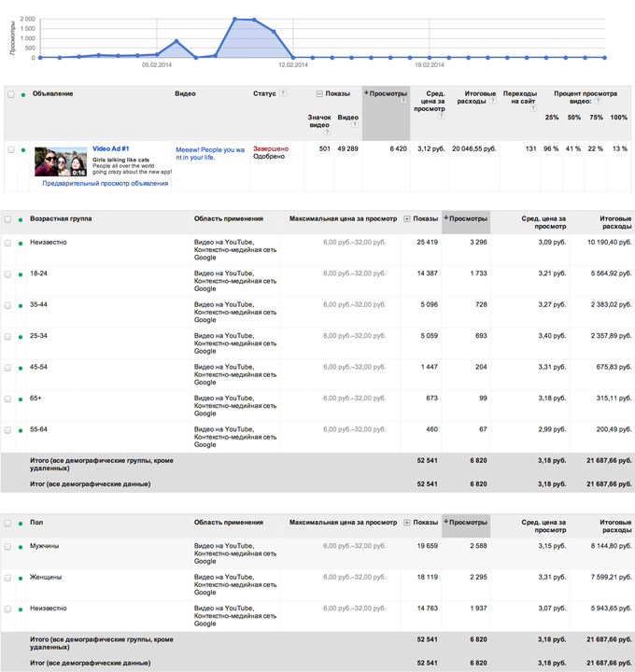The width and height of the screenshot is (635, 672).
Task: Click the 6 420 views cell for Video Ad #1
Action: (x=398, y=148)
